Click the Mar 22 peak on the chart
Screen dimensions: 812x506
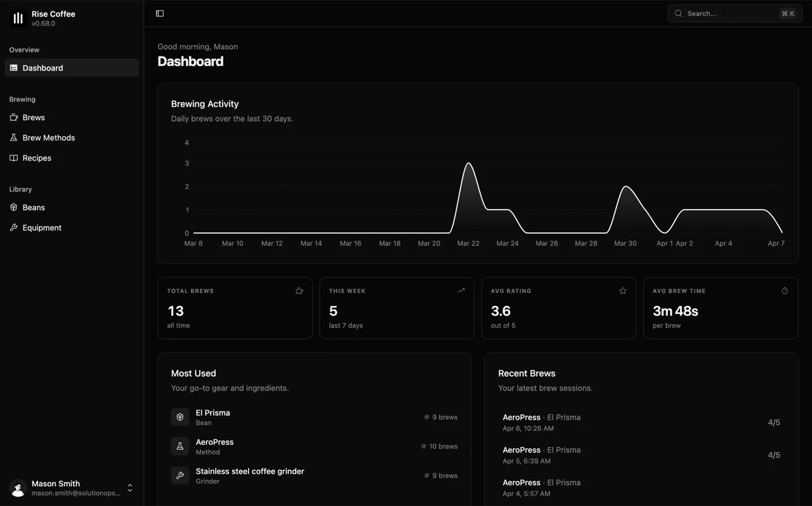(468, 164)
